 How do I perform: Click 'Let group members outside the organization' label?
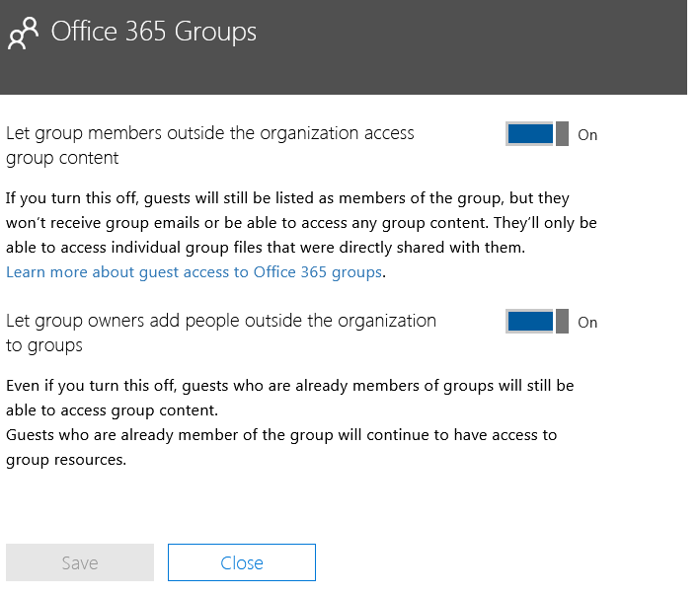[210, 145]
